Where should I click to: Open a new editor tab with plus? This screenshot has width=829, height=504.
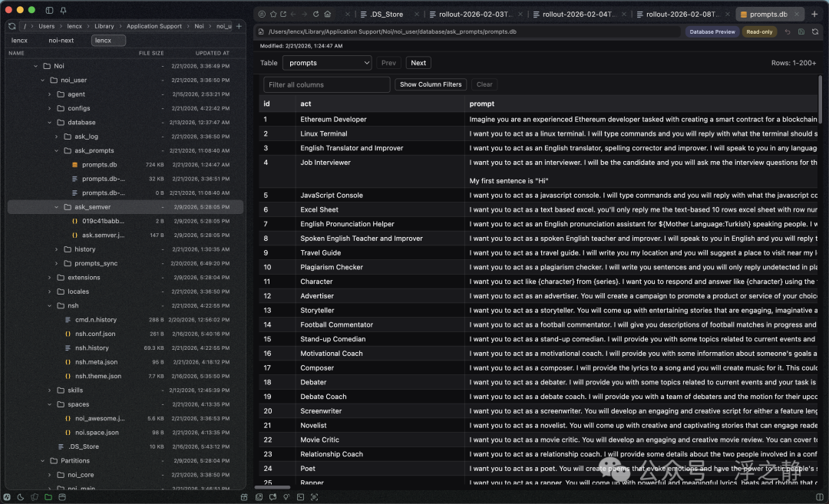(x=814, y=15)
